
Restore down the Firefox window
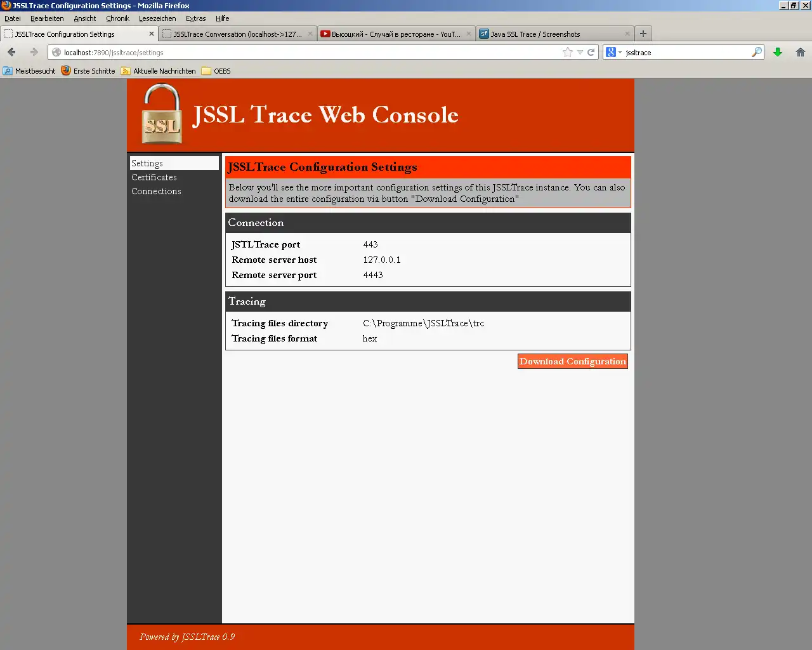point(794,5)
